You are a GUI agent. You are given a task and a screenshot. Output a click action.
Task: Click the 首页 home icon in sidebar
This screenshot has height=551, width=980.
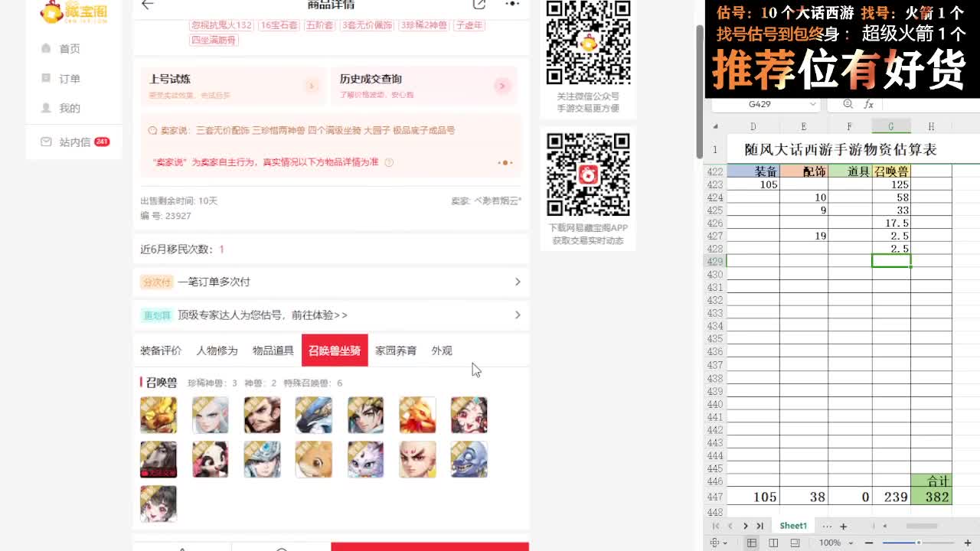pos(47,47)
